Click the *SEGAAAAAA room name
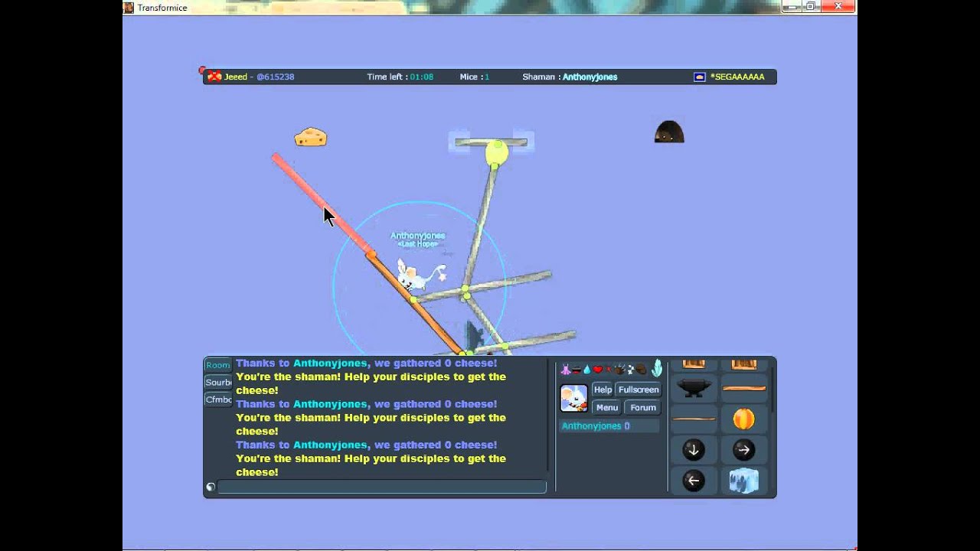The image size is (980, 551). (x=737, y=77)
